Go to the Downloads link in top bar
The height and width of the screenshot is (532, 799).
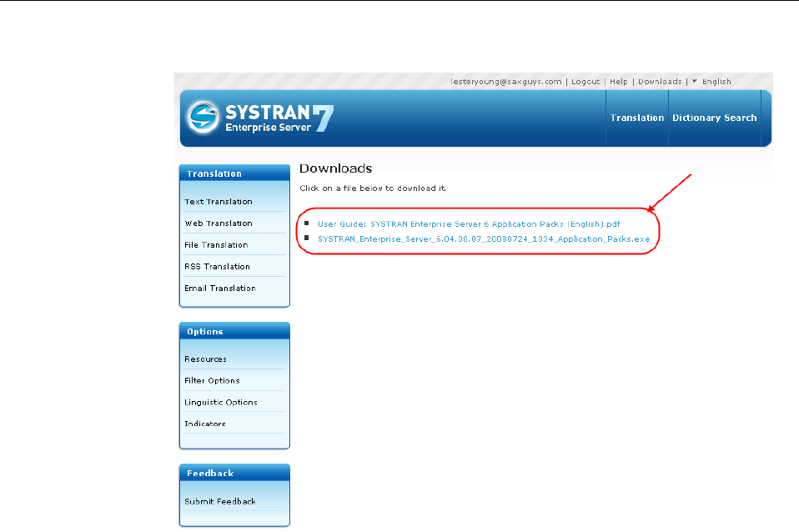click(660, 82)
